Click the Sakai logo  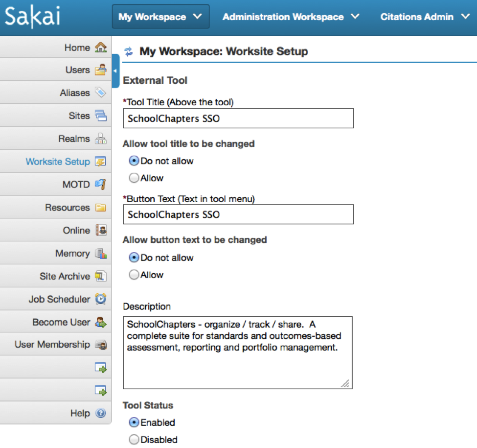[33, 17]
